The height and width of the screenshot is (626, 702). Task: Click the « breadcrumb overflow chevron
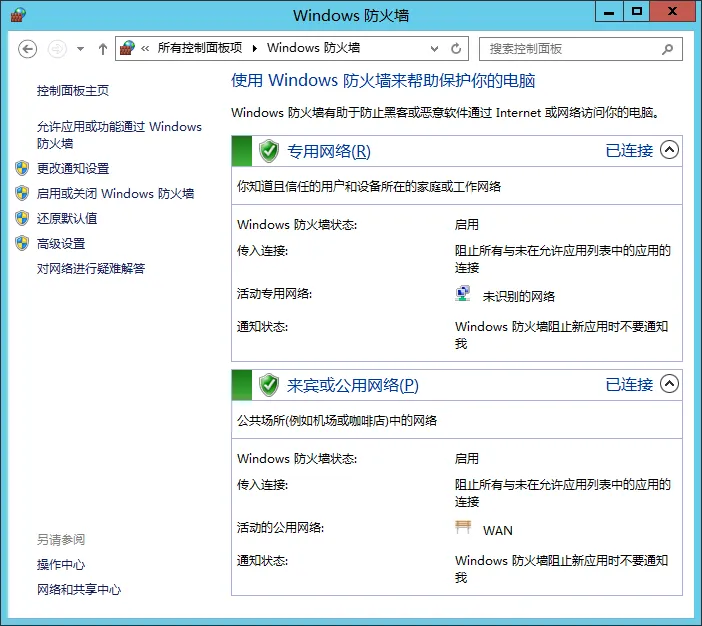click(145, 48)
